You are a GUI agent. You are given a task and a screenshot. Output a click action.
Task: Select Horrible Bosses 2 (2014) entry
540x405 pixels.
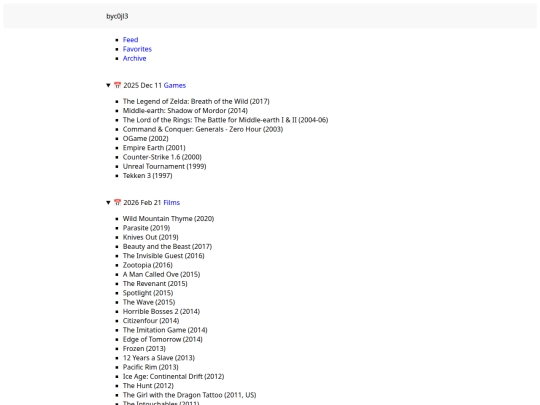161,312
